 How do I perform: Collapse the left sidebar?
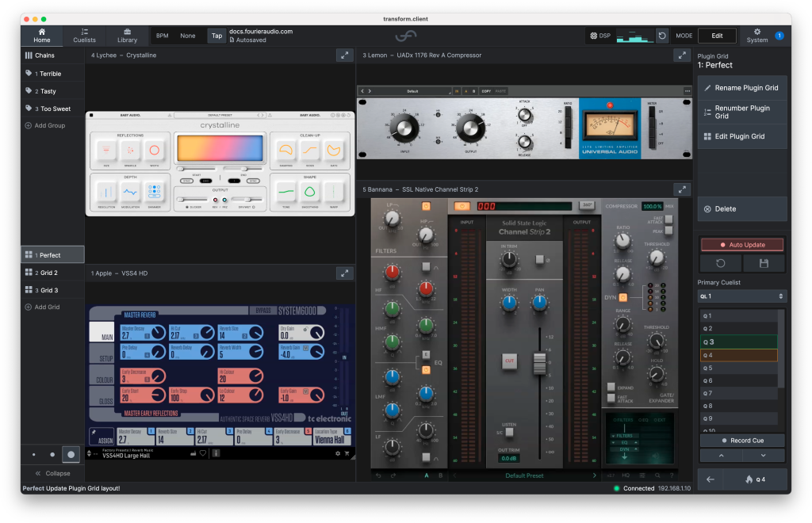[52, 473]
